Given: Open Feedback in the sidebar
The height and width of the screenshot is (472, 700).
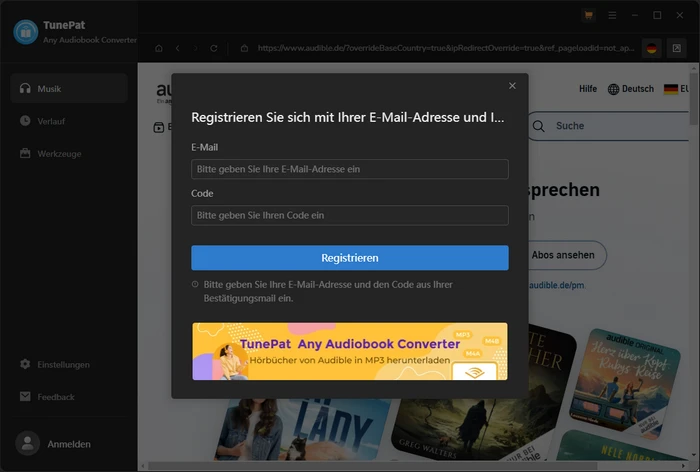Looking at the screenshot, I should coord(69,397).
